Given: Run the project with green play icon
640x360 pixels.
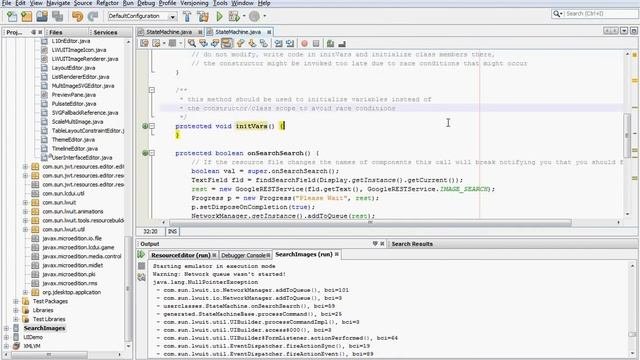Looking at the screenshot, I should point(219,16).
